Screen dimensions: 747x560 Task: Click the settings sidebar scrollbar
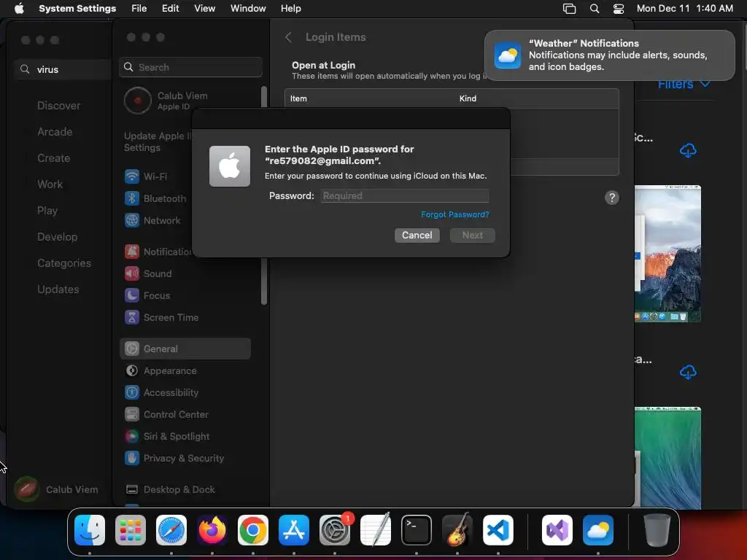pyautogui.click(x=264, y=195)
